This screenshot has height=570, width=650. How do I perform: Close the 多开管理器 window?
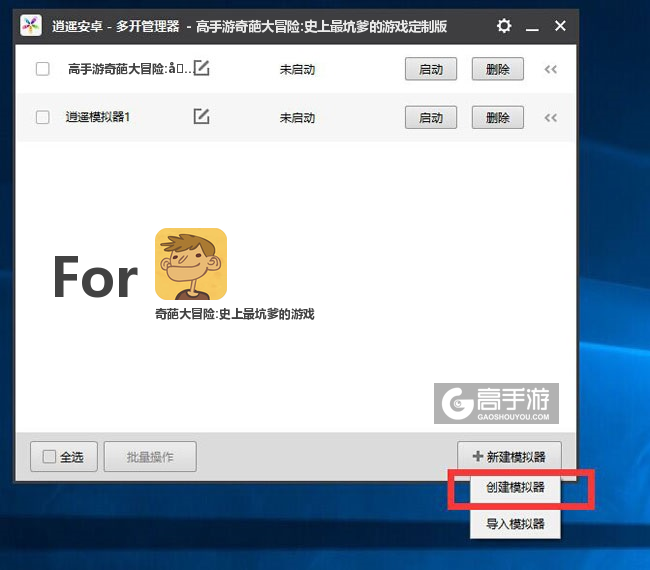(x=560, y=26)
